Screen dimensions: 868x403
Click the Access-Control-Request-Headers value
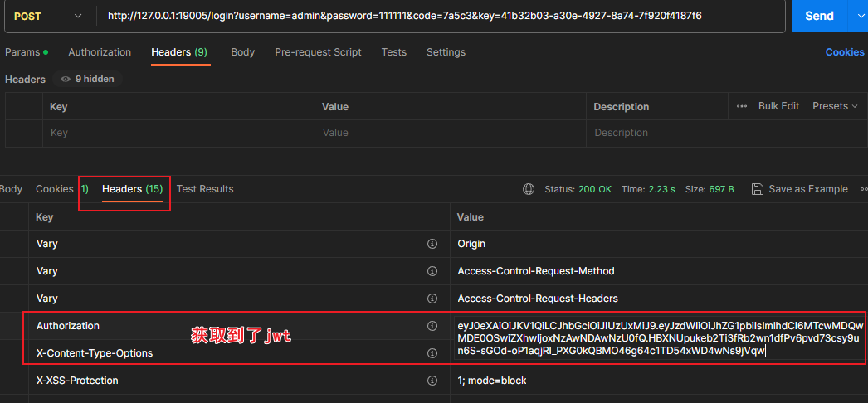(538, 299)
